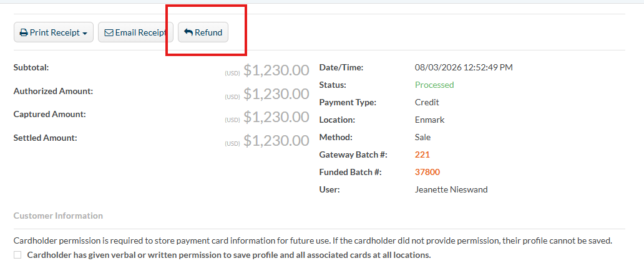Enable cardholder permission checkbox
This screenshot has width=644, height=271.
[17, 255]
